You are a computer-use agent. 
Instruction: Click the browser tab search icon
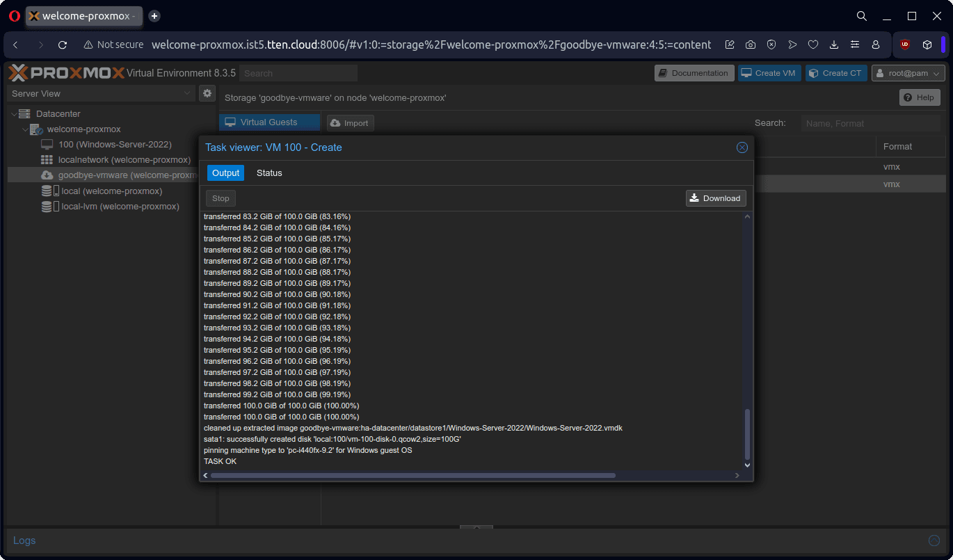[x=861, y=16]
